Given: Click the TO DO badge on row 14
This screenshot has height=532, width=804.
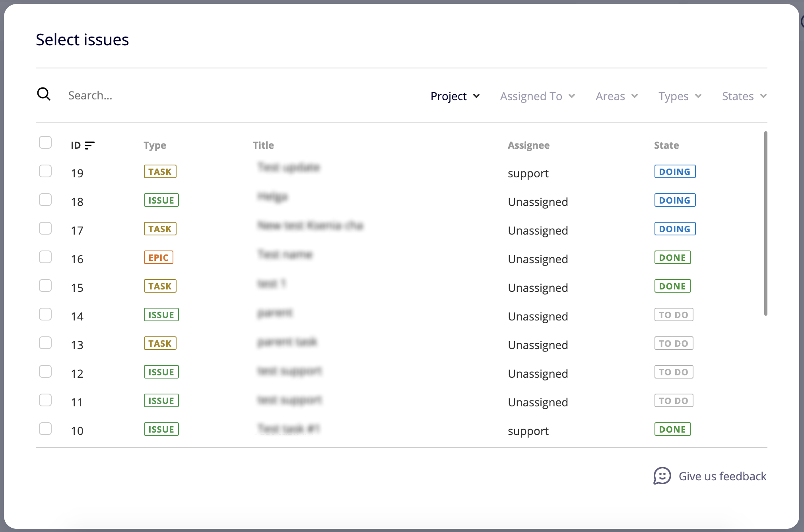Looking at the screenshot, I should click(x=674, y=315).
